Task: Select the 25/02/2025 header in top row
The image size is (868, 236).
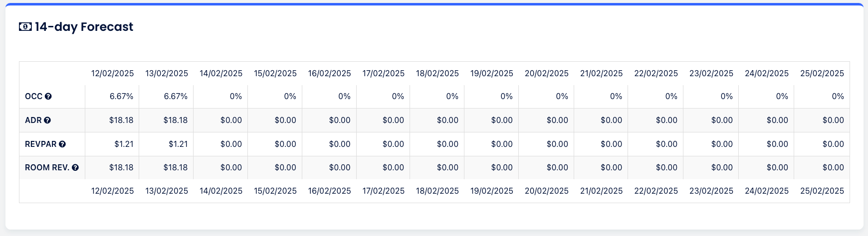Action: pos(822,74)
